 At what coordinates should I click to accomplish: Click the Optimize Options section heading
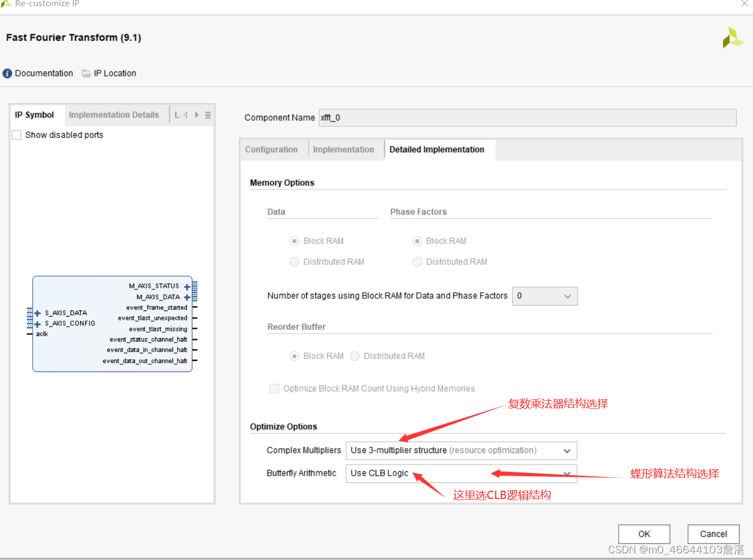pos(284,427)
